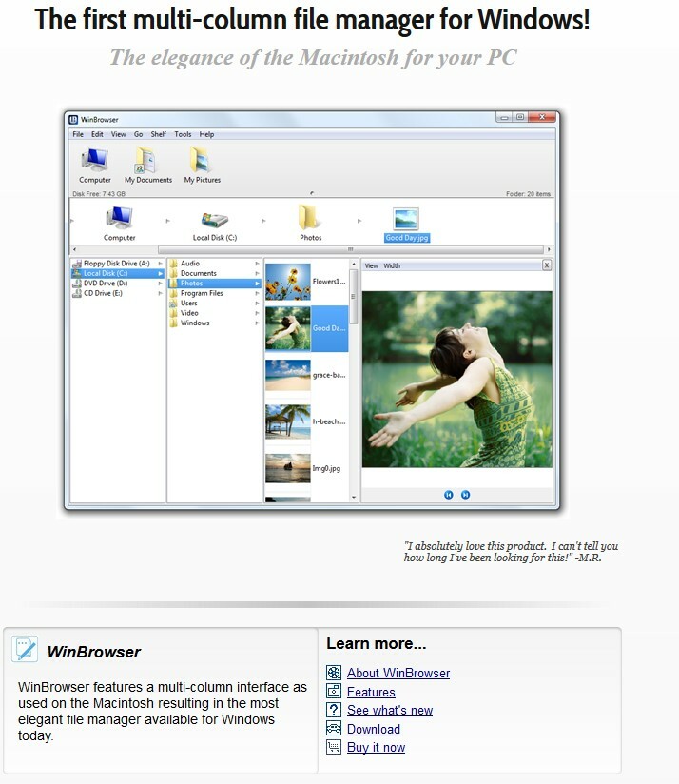Select the Users folder
Viewport: 679px width, 784px height.
tap(214, 303)
